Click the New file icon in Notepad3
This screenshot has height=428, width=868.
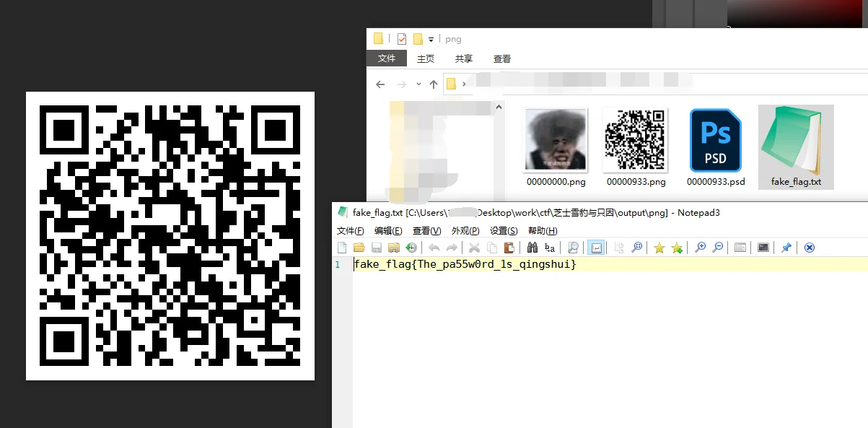click(x=342, y=248)
